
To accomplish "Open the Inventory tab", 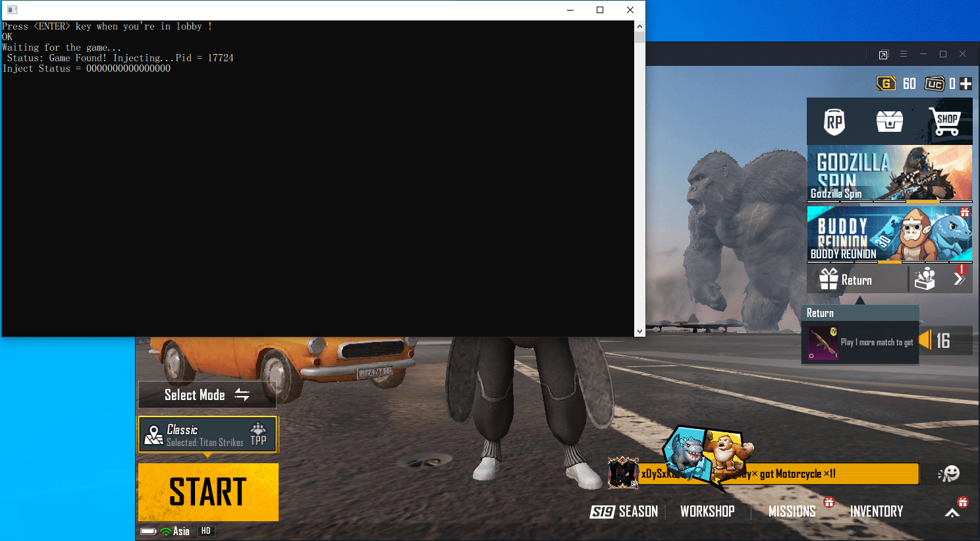I will click(877, 511).
